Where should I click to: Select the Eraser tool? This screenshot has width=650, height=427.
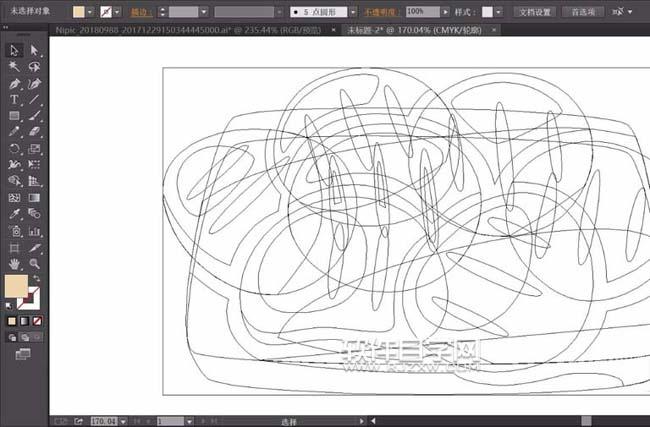34,132
